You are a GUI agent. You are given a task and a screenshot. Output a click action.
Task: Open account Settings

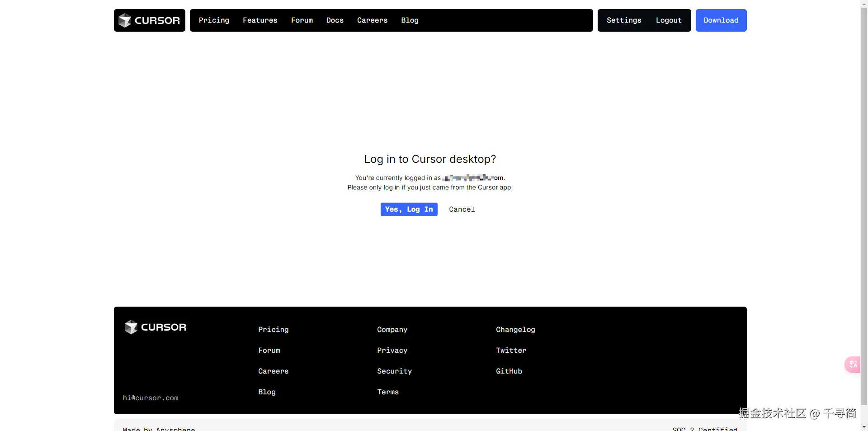624,20
